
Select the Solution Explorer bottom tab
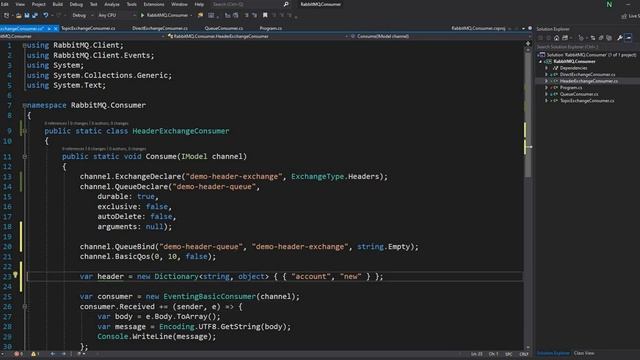[553, 353]
